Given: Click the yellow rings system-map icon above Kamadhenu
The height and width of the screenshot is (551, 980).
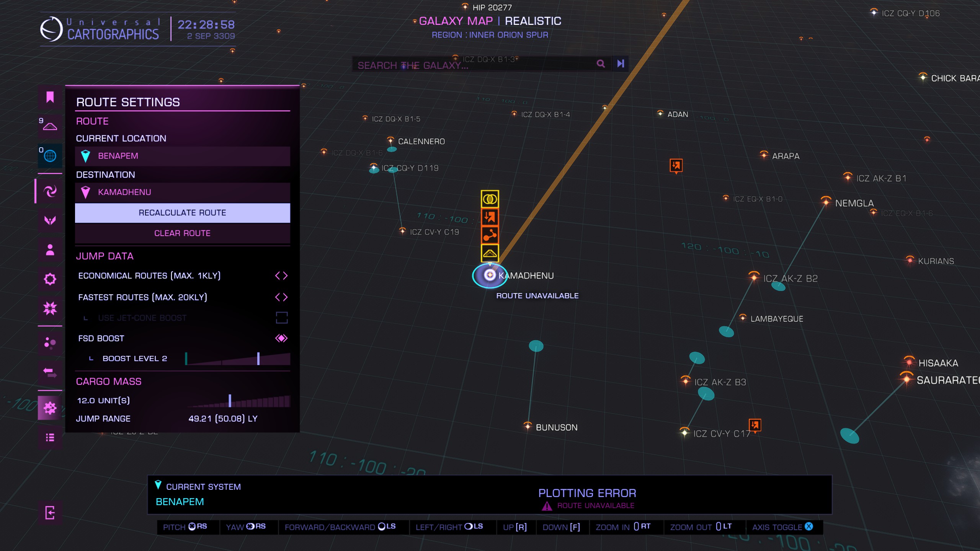Looking at the screenshot, I should pos(490,199).
